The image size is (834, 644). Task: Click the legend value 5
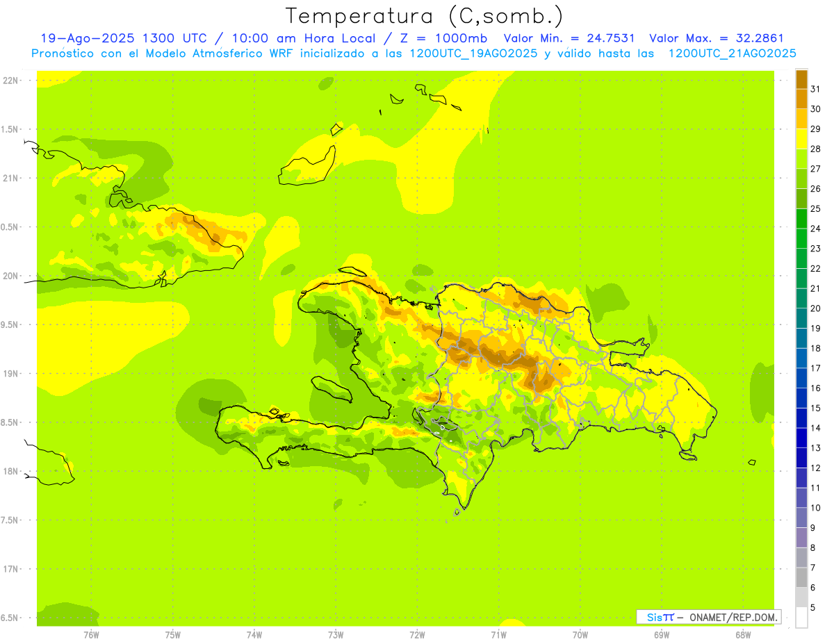click(x=813, y=607)
